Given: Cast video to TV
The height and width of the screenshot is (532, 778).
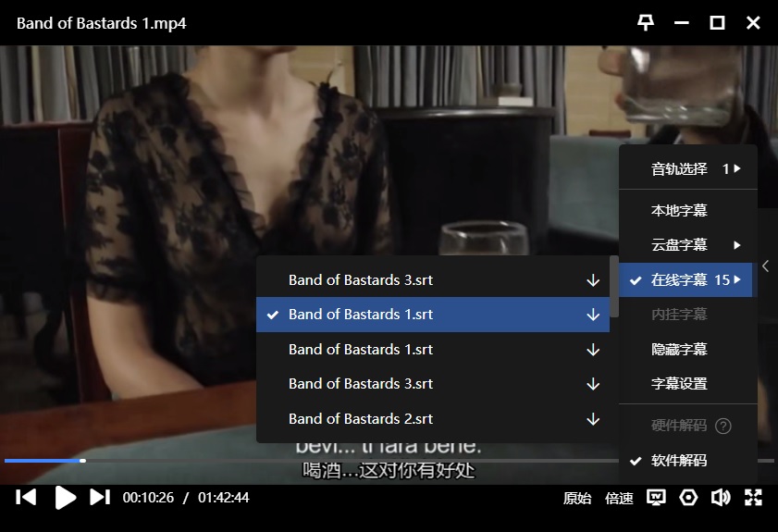Looking at the screenshot, I should 656,498.
